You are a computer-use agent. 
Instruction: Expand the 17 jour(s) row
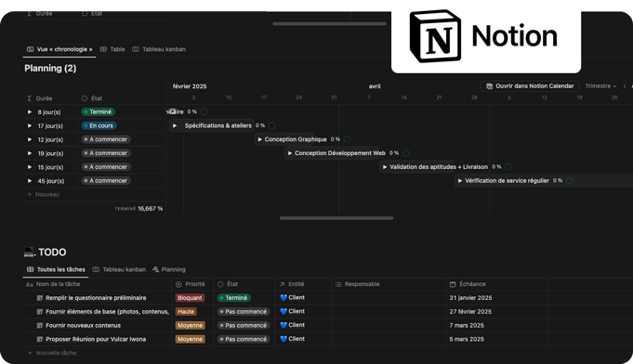click(30, 125)
